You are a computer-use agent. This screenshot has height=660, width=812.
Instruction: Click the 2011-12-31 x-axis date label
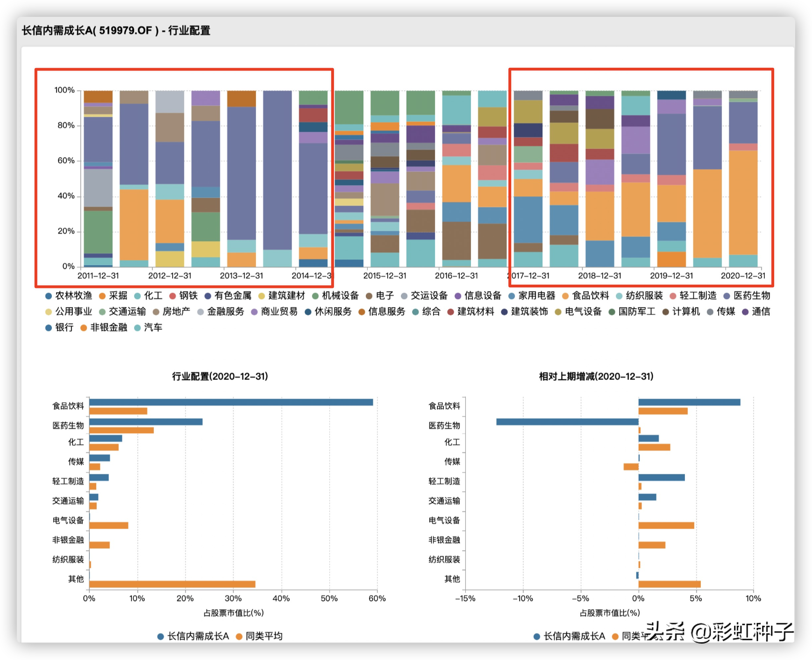coord(98,276)
